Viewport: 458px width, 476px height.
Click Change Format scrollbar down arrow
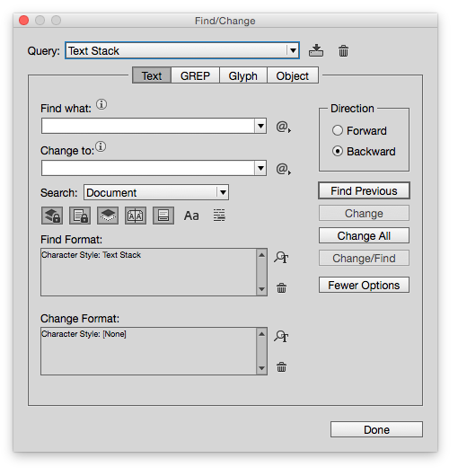tap(261, 368)
